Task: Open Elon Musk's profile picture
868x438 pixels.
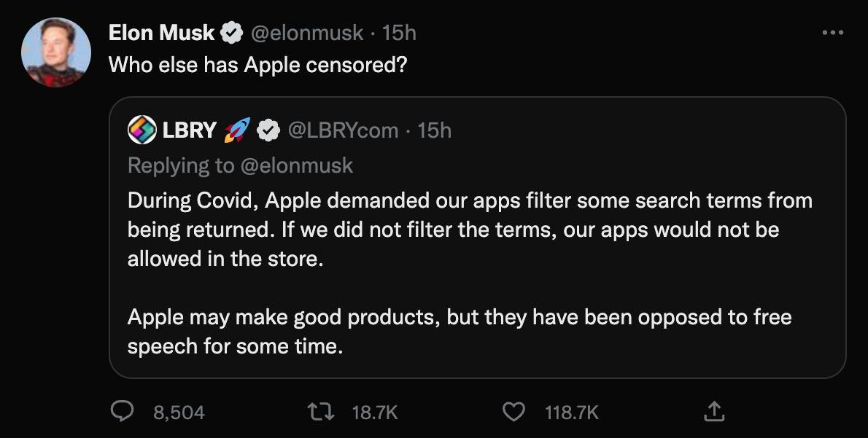Action: (58, 49)
